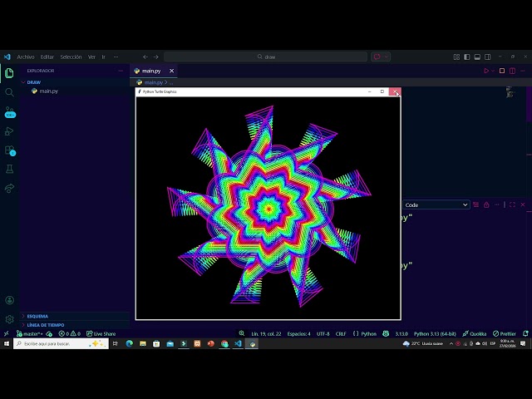Switch to the main.py editor tab
This screenshot has height=399, width=532.
click(x=150, y=71)
